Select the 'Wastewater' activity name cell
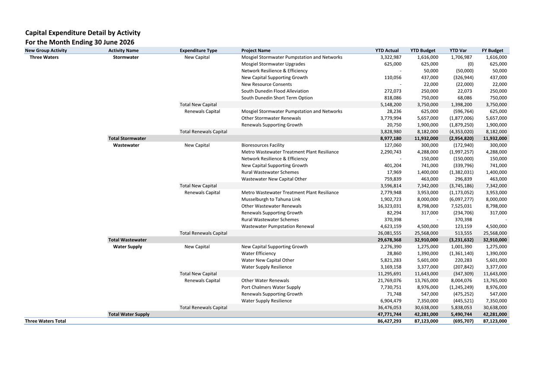The image size is (555, 392). (126, 145)
